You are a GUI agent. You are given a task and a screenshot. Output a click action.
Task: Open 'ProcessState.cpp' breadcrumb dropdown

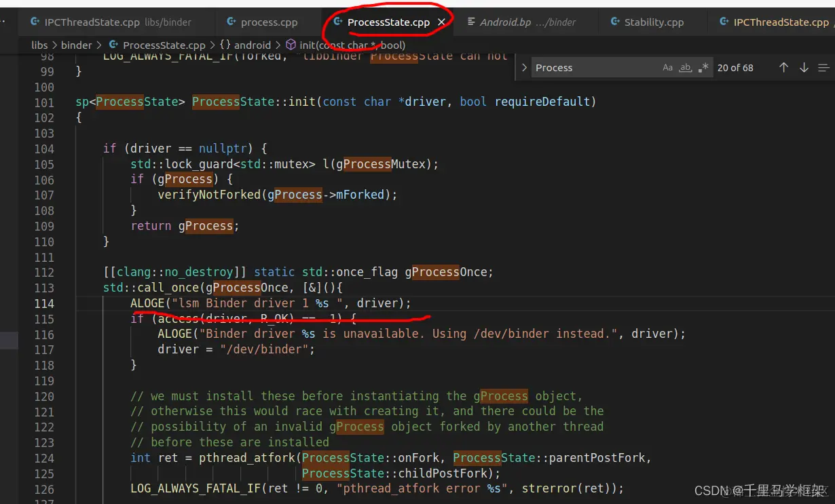[x=164, y=45]
